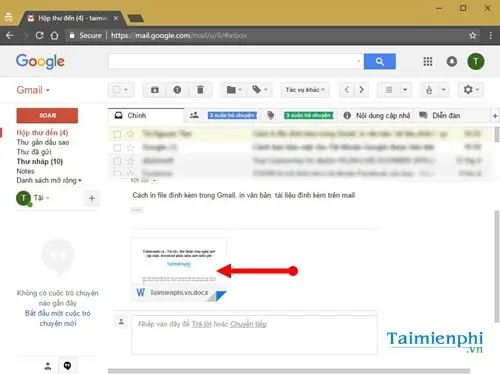This screenshot has width=500, height=374.
Task: Open Hangouts contacts person icon
Action: click(x=48, y=366)
